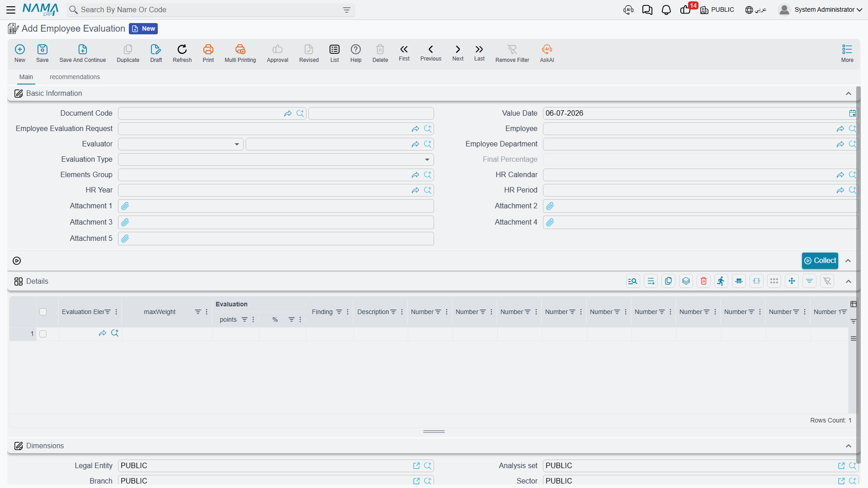
Task: Open the Evaluator type dropdown
Action: (237, 144)
